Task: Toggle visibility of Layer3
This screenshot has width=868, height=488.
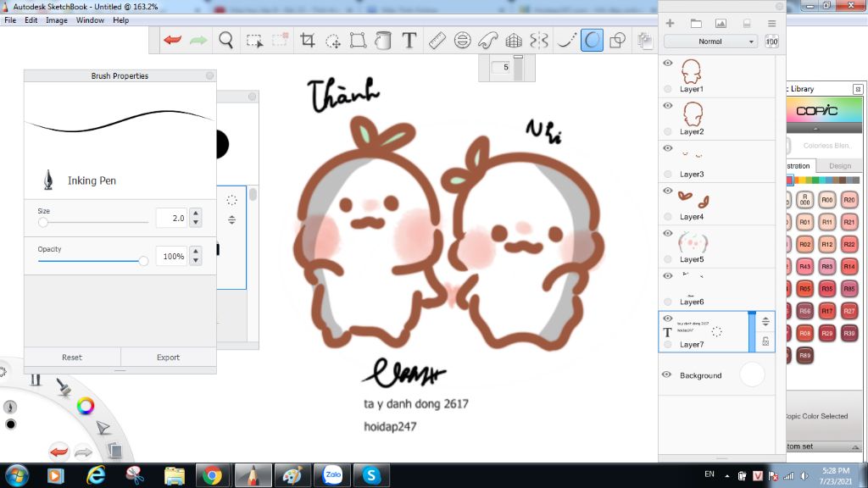Action: [668, 148]
